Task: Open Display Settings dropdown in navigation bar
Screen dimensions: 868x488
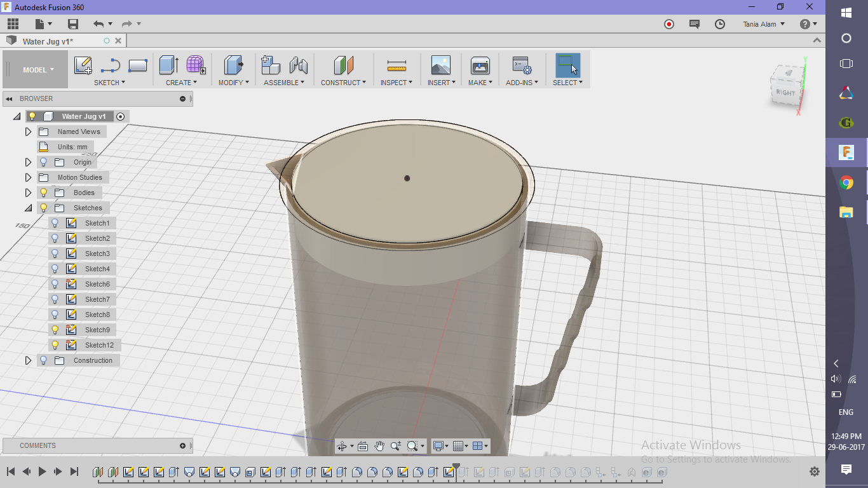Action: [440, 446]
